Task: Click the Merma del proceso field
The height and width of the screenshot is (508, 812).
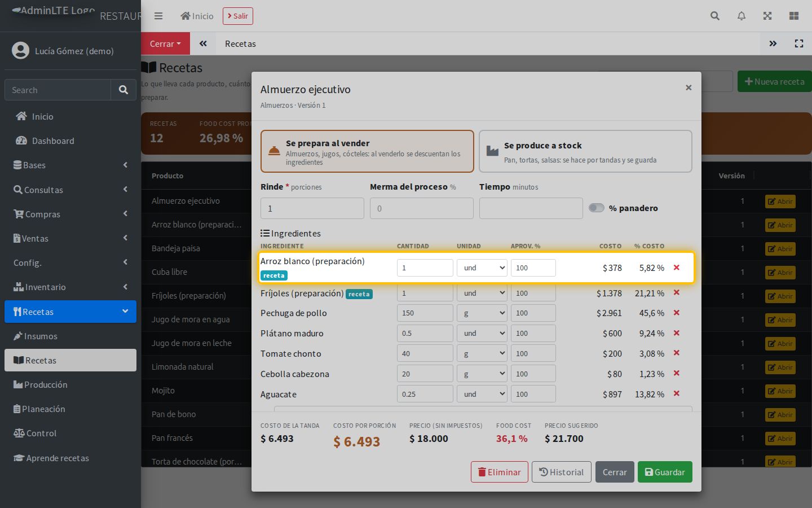Action: point(422,208)
